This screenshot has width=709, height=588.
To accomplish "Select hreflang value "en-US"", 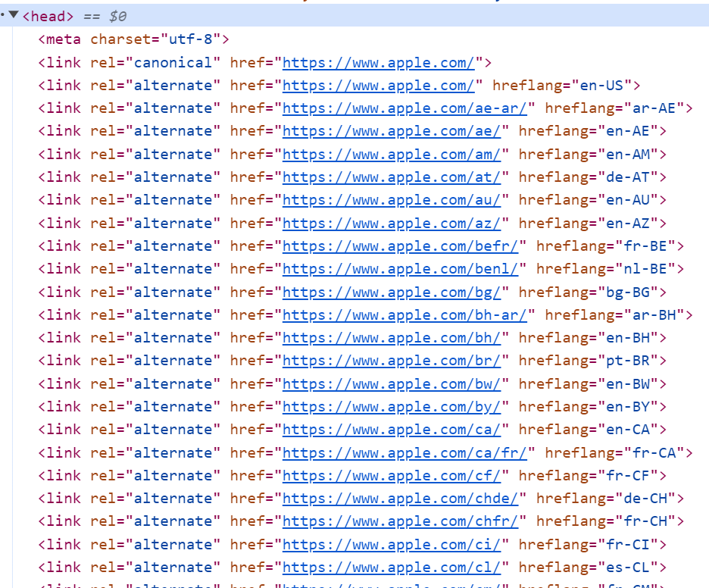I will click(601, 85).
